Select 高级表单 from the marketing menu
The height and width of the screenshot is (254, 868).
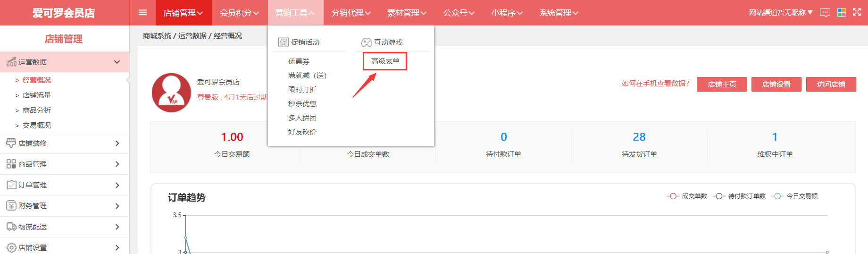[385, 61]
